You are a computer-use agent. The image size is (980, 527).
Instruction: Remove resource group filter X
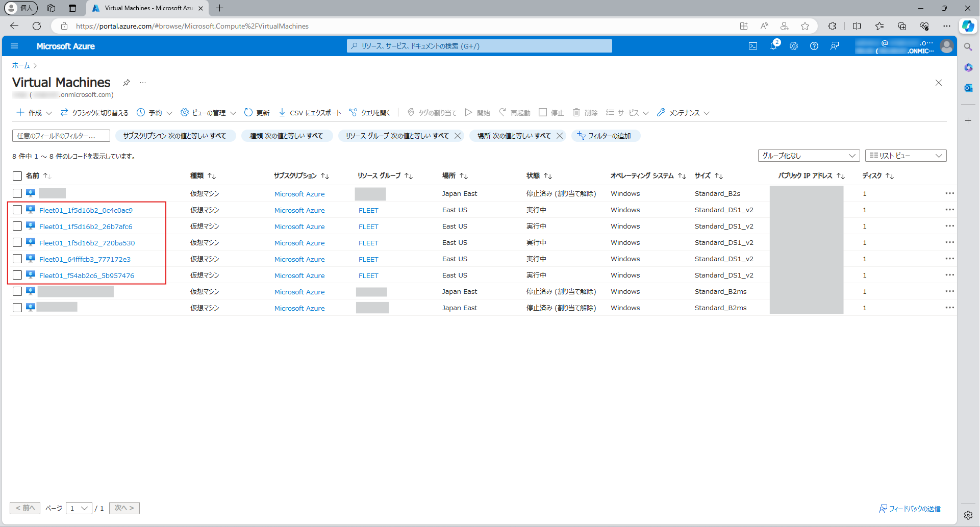coord(458,136)
